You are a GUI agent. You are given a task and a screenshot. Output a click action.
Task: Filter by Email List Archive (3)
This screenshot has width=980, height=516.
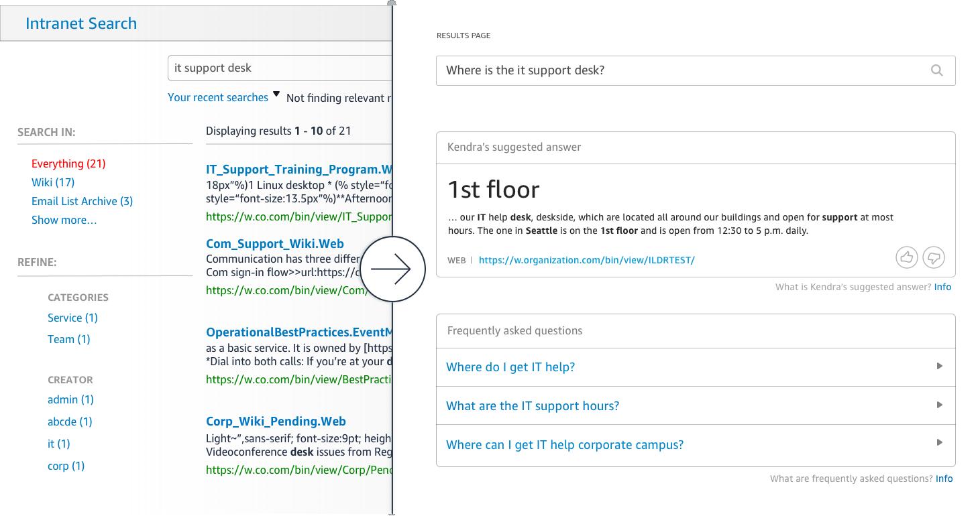tap(82, 201)
